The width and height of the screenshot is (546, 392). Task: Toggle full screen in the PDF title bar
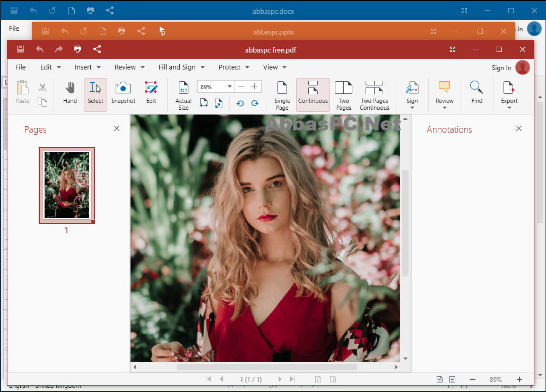[x=453, y=49]
